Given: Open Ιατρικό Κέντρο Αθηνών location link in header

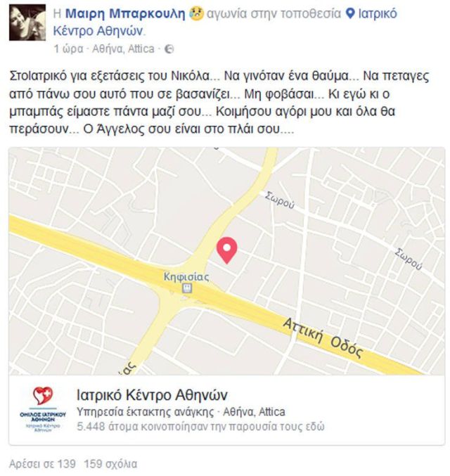Looking at the screenshot, I should point(225,22).
